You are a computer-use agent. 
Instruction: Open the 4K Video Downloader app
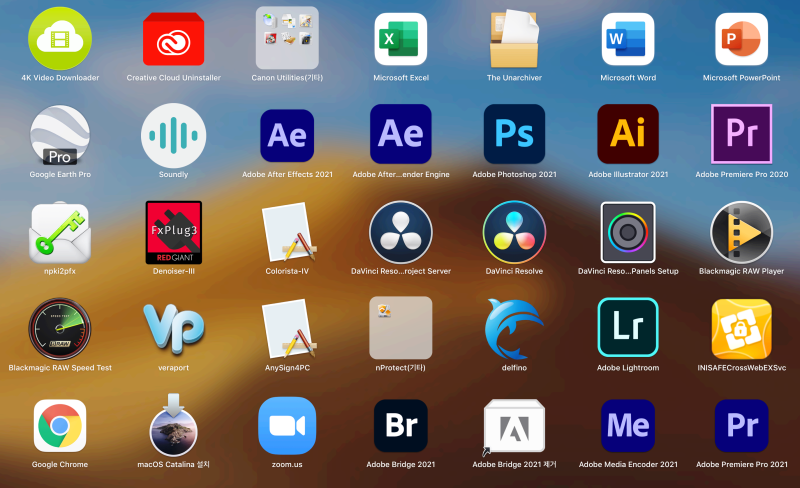click(60, 38)
